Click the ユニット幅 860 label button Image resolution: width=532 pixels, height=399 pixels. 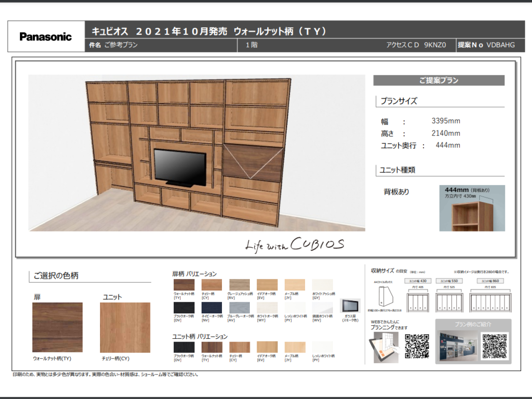[x=490, y=281]
